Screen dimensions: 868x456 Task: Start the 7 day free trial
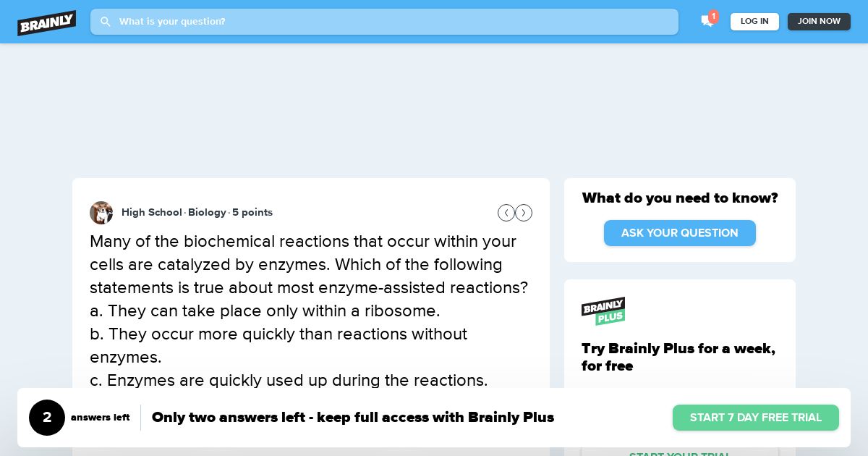[756, 418]
